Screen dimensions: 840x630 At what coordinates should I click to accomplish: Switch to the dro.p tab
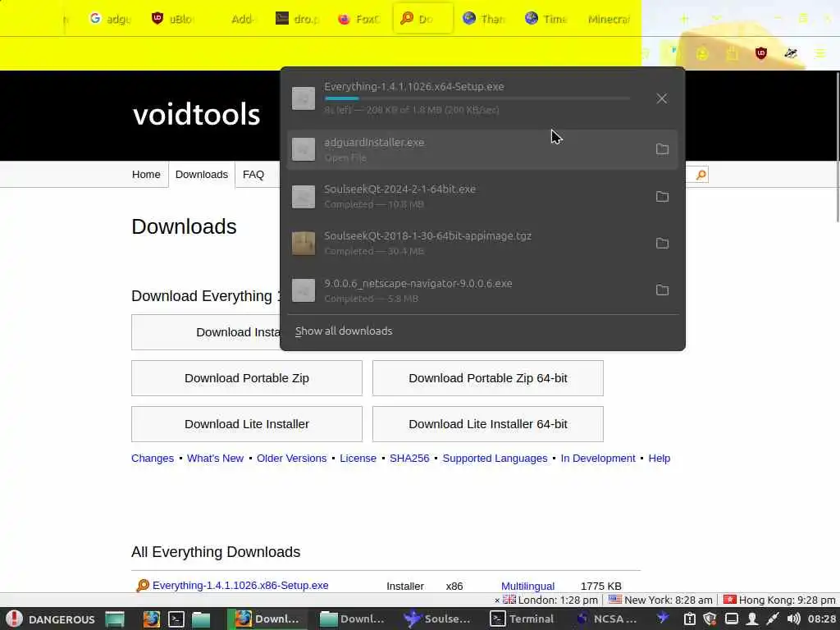[297, 19]
